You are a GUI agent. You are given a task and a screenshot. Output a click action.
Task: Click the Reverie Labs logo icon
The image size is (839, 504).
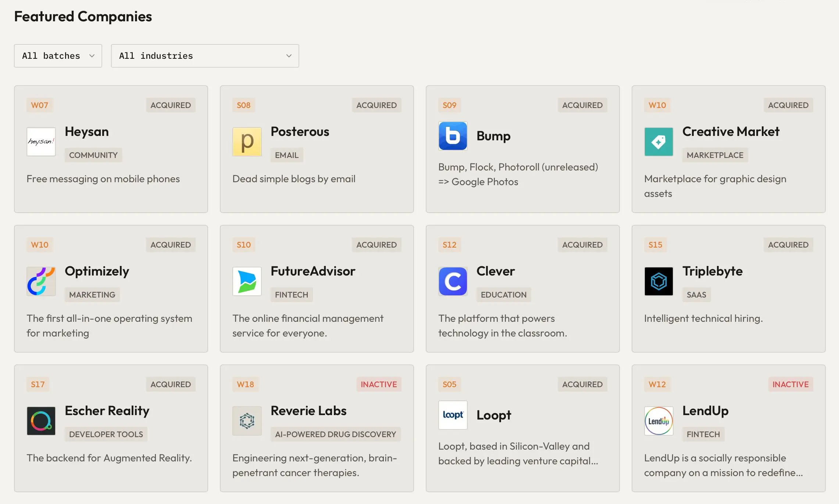coord(247,421)
